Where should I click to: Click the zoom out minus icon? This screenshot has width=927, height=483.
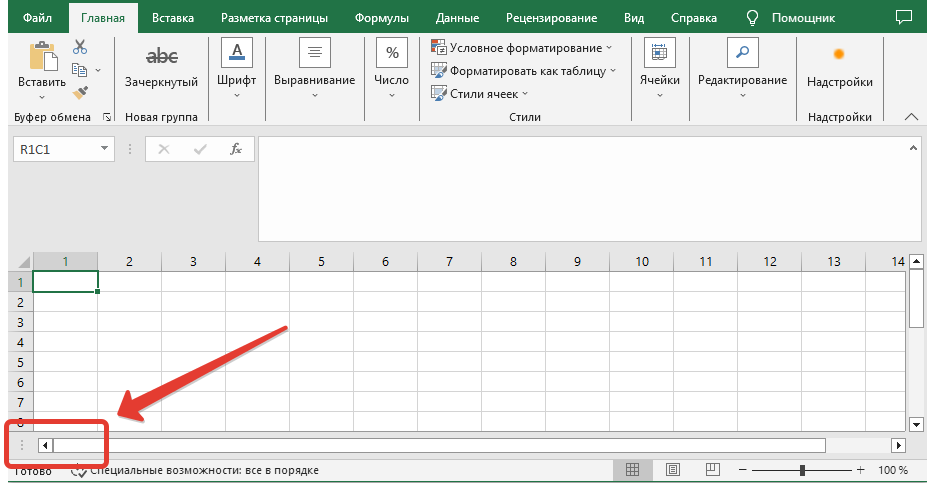[x=743, y=470]
